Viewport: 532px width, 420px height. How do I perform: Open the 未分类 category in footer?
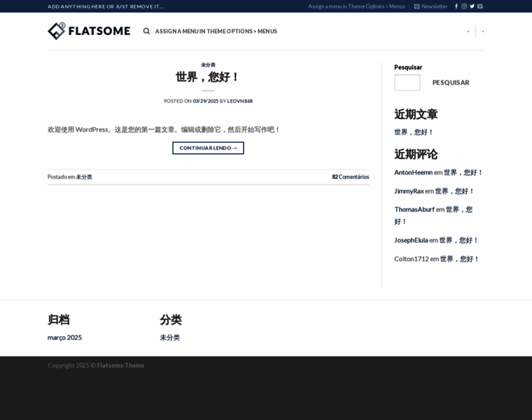[x=169, y=337]
